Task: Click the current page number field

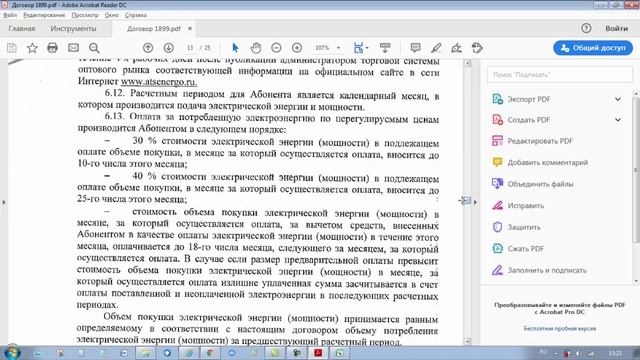Action: [190, 48]
